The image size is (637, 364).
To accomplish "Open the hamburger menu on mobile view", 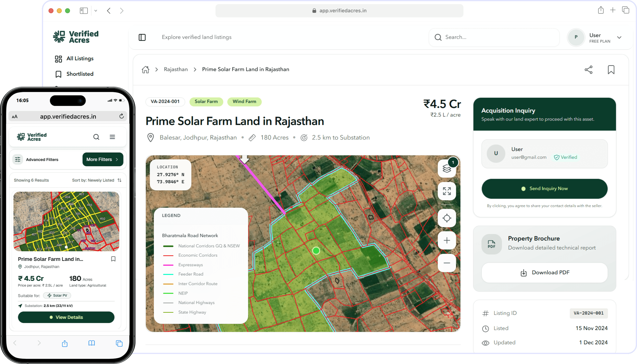I will [x=112, y=137].
